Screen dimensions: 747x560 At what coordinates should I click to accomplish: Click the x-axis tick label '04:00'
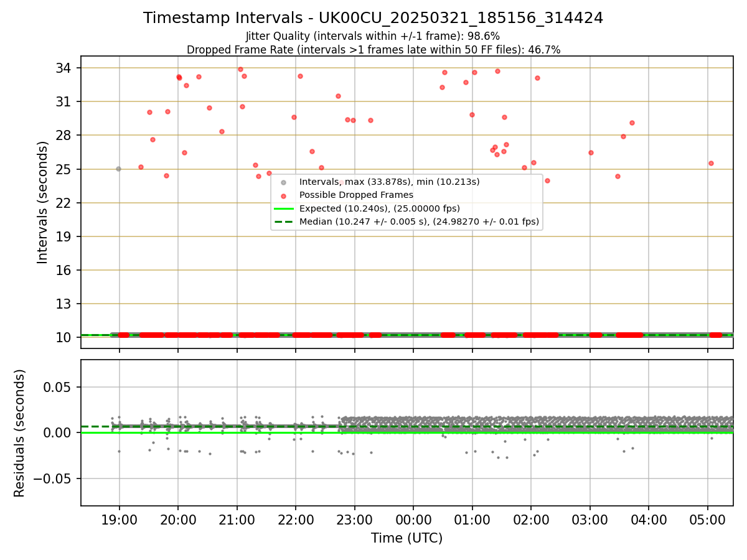click(x=649, y=520)
